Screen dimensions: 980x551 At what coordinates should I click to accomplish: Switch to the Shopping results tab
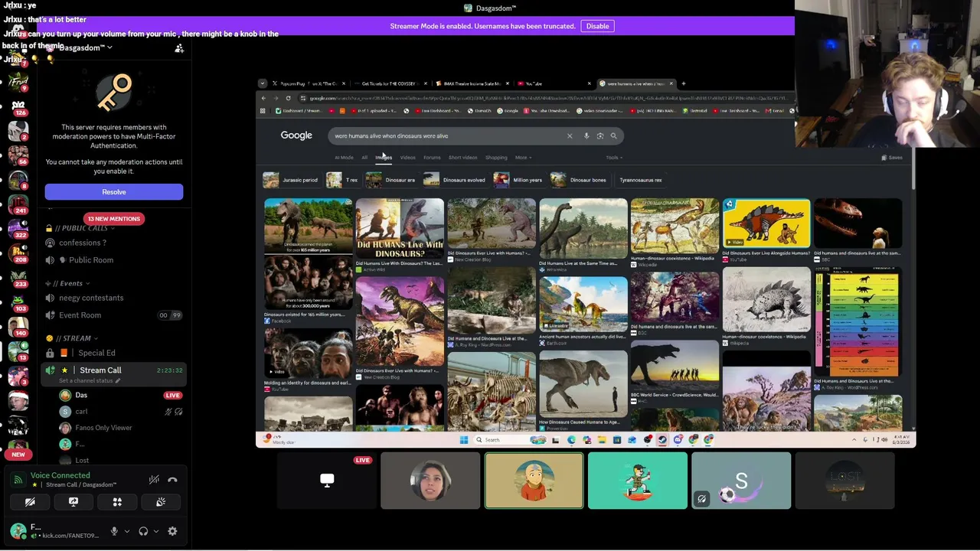click(x=496, y=158)
